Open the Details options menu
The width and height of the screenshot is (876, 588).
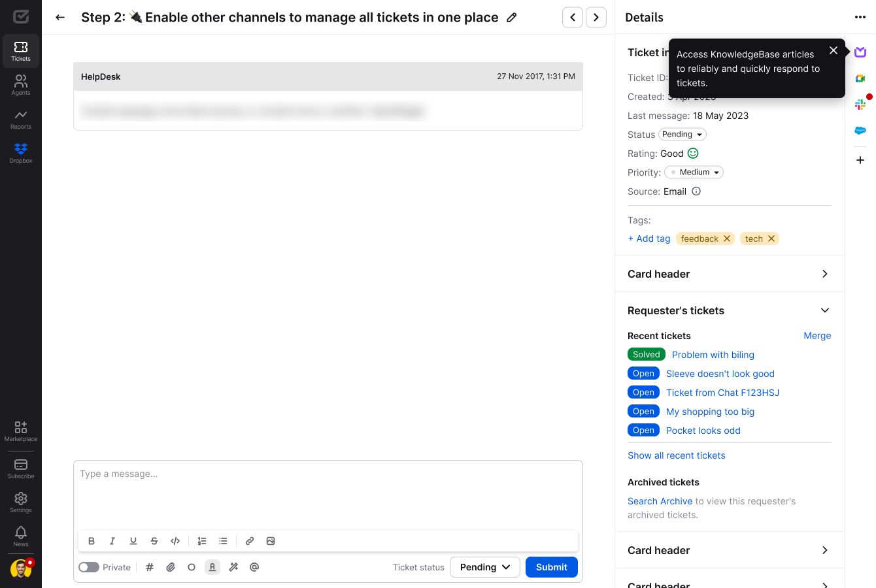(x=860, y=17)
